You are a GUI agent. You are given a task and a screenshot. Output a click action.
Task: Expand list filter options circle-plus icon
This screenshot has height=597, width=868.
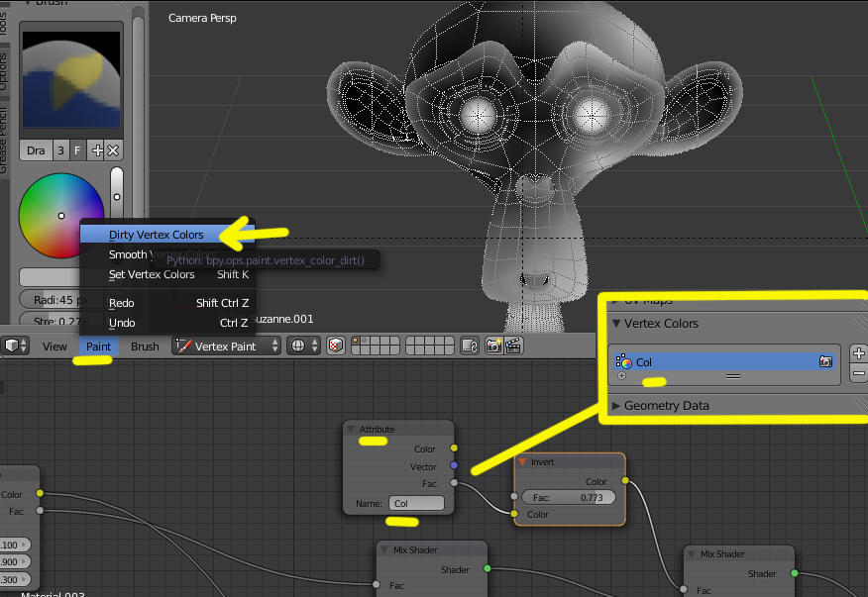coord(621,376)
